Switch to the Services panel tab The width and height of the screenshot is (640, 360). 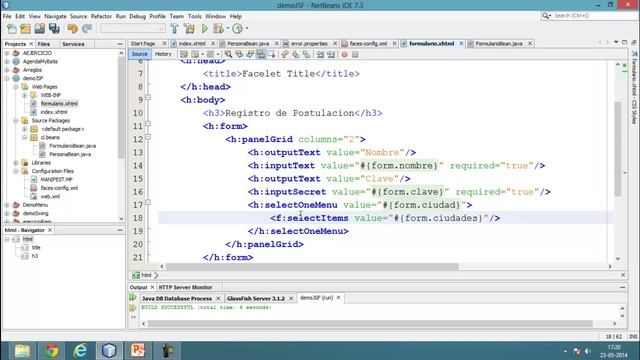[73, 44]
